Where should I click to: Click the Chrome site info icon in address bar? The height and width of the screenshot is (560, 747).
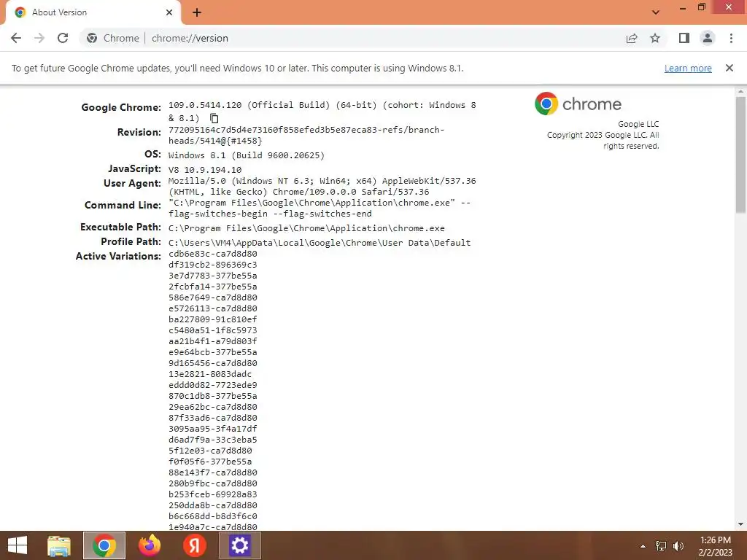[92, 38]
